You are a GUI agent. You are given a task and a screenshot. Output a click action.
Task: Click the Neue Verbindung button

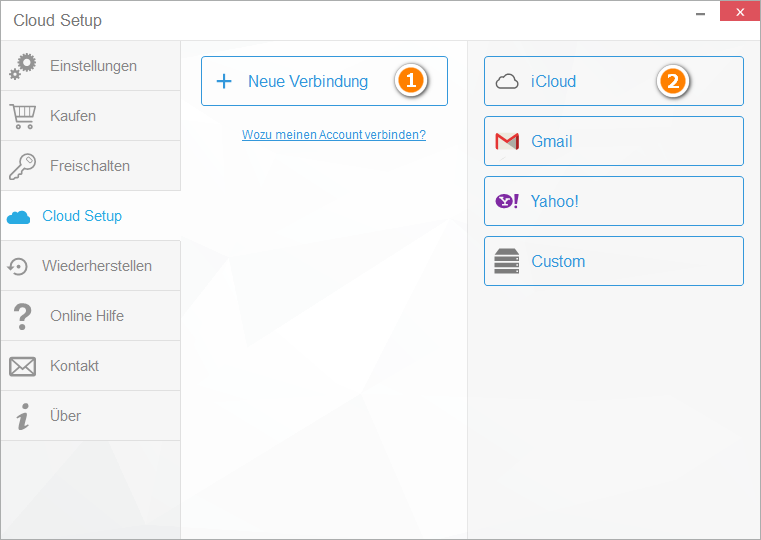pos(324,81)
